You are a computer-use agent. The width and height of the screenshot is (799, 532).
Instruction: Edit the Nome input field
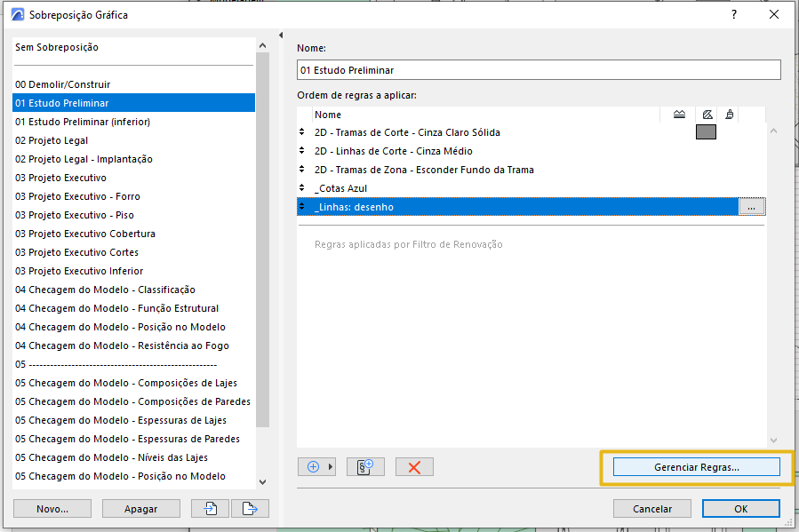(x=539, y=70)
